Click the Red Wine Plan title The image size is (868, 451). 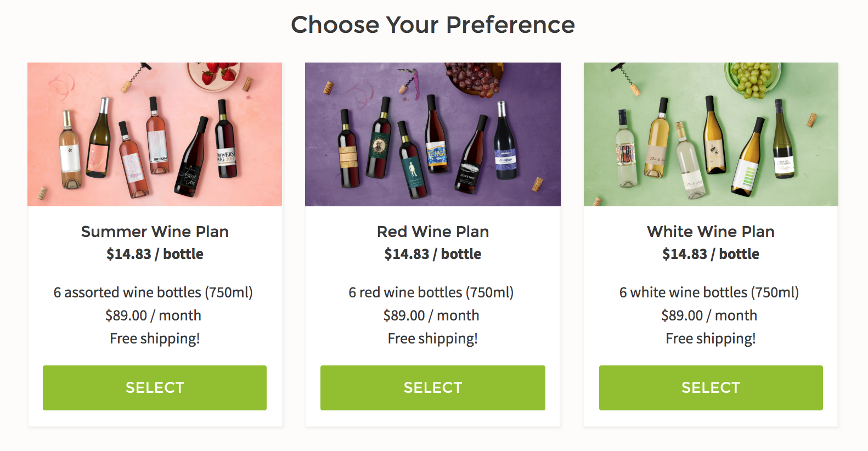tap(432, 232)
